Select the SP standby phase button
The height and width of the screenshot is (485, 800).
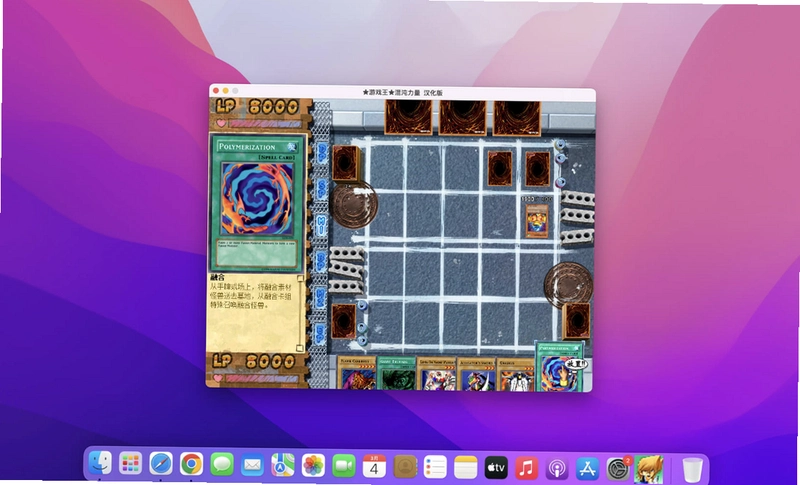pos(322,189)
